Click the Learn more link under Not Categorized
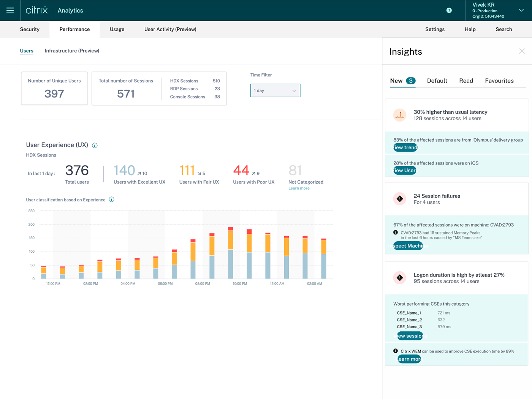The height and width of the screenshot is (399, 532). pos(299,188)
